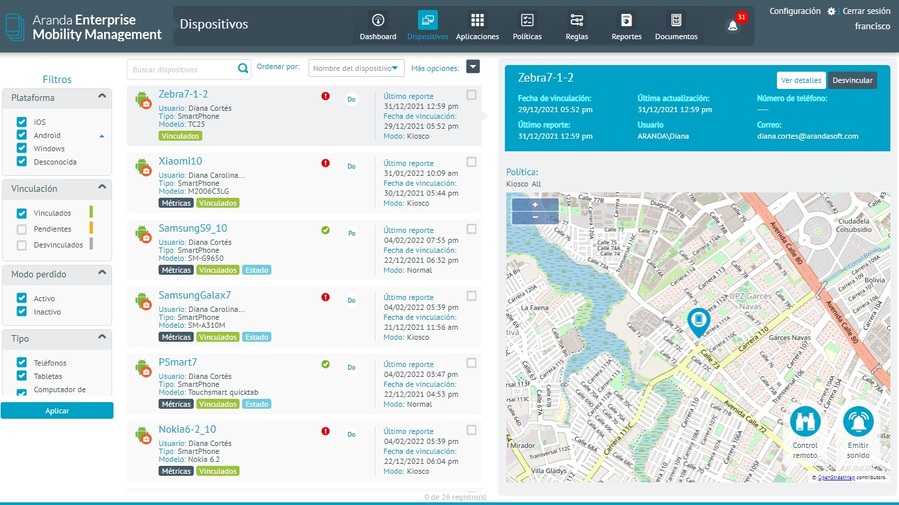
Task: Open the SamsungGalax7 device link
Action: (x=194, y=295)
